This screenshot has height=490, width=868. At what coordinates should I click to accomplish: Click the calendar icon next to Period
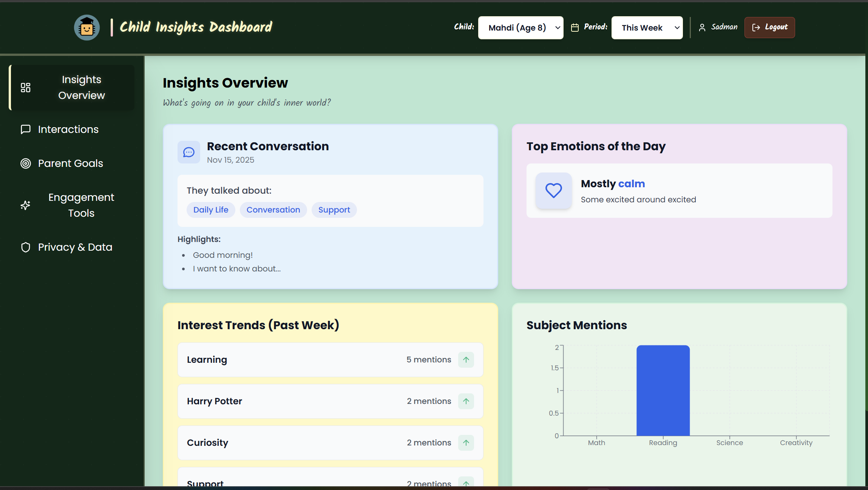[575, 28]
